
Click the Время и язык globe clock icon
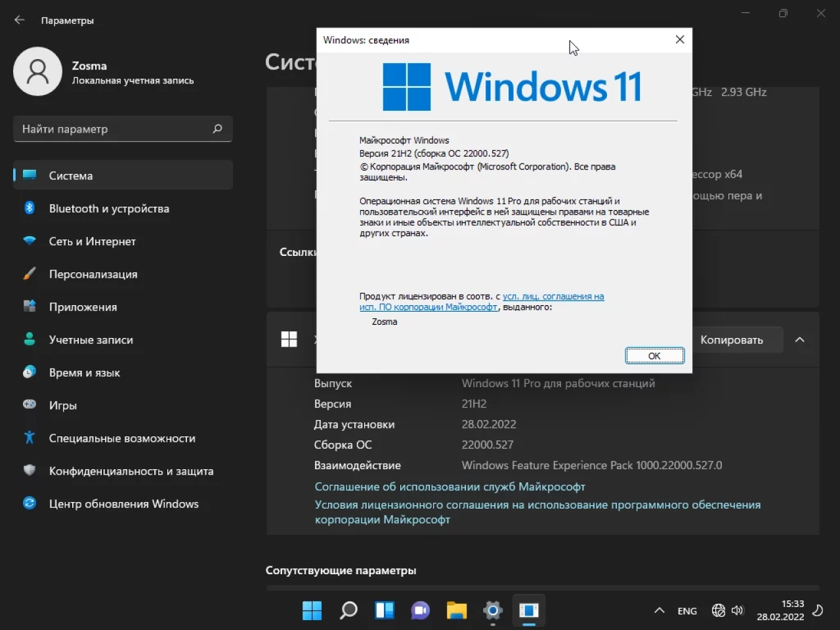pyautogui.click(x=30, y=372)
